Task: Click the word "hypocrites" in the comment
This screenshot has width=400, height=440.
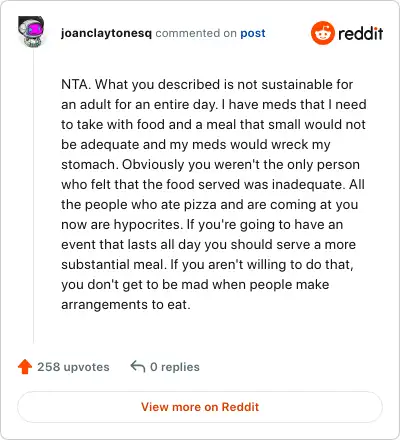Action: pyautogui.click(x=148, y=224)
